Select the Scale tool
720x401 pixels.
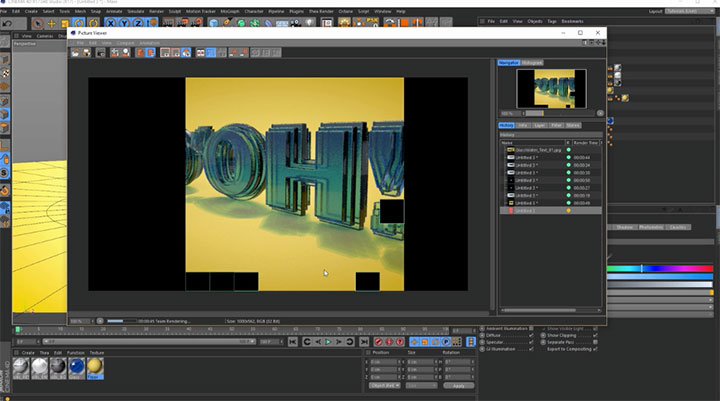65,23
